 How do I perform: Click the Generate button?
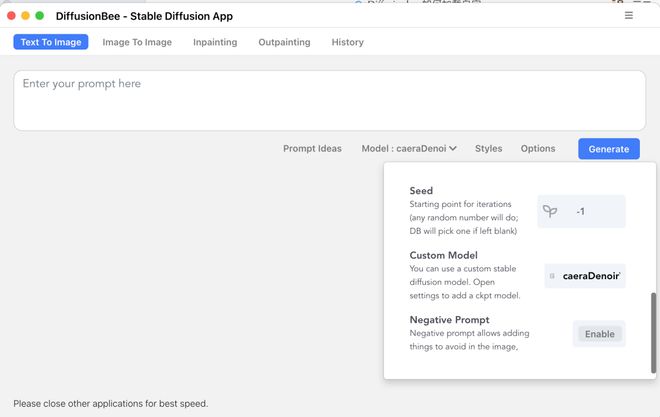pyautogui.click(x=609, y=149)
